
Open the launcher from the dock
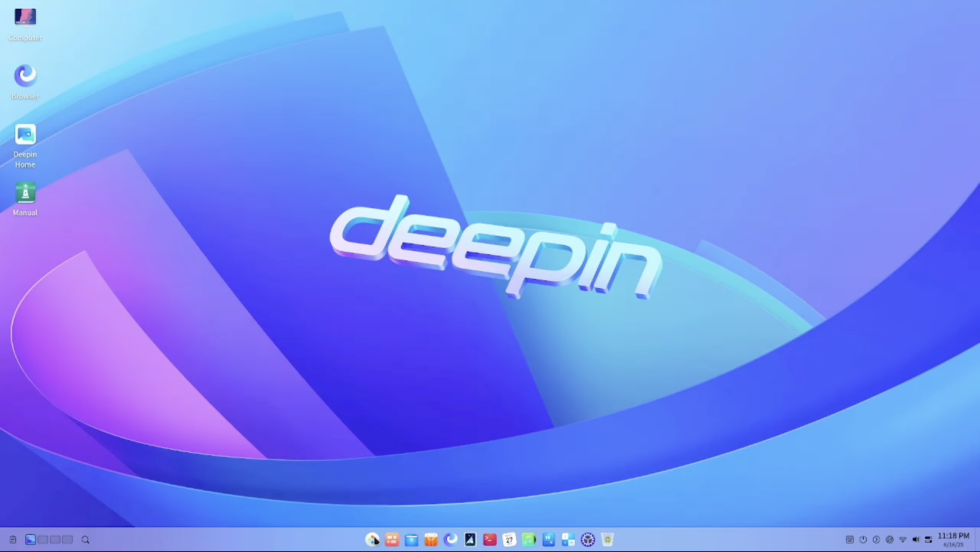[372, 540]
